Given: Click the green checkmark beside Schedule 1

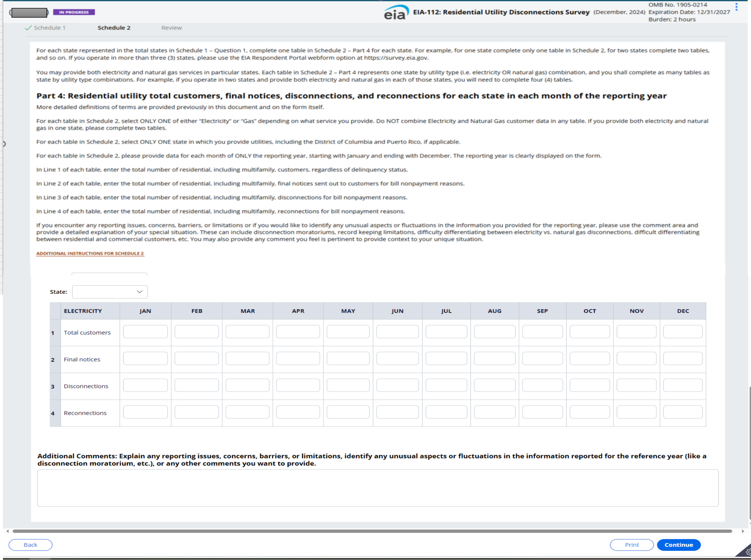Looking at the screenshot, I should [28, 28].
